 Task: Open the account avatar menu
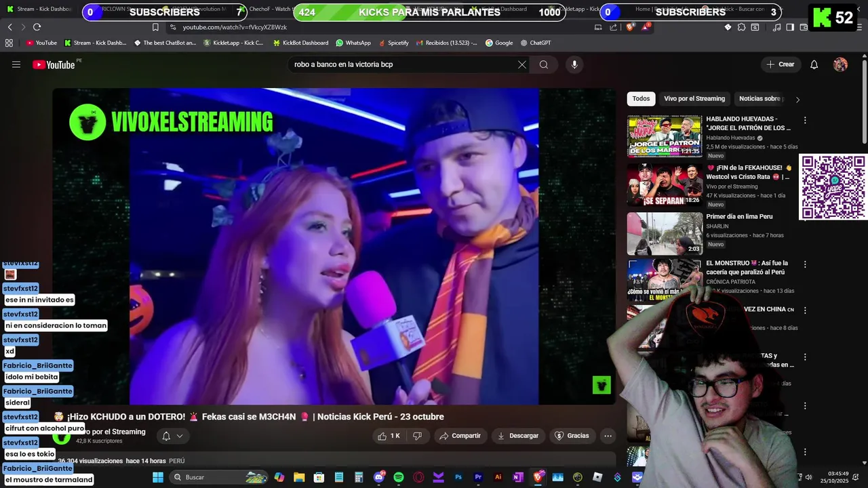[840, 64]
